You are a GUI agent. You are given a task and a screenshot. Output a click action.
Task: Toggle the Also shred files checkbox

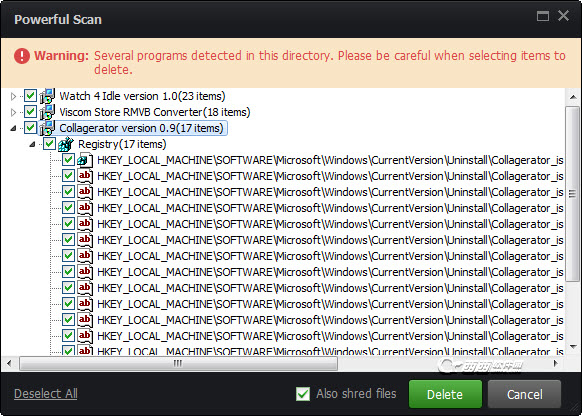pos(303,394)
